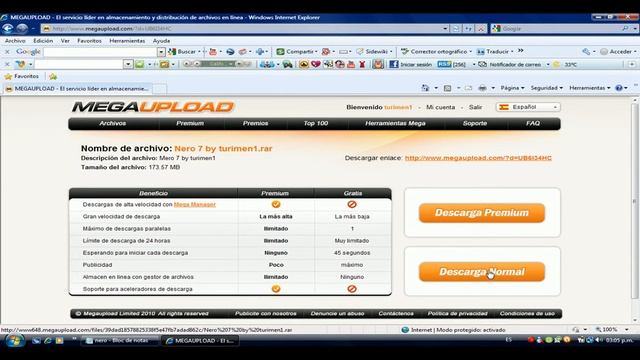This screenshot has height=360, width=640.
Task: Click Condiciones de uso footer link
Action: 527,313
